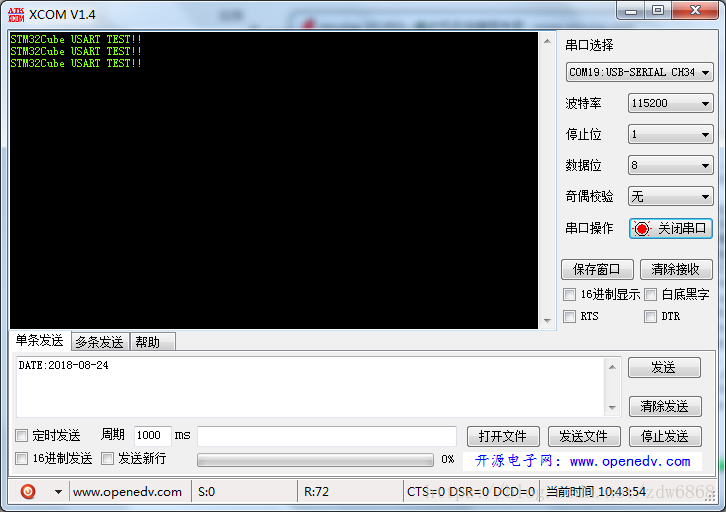Viewport: 726px width, 512px height.
Task: Close the serial port with 关闭串口
Action: pos(670,228)
